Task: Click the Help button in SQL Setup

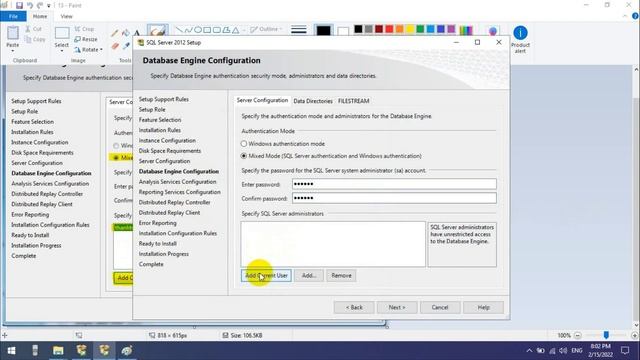Action: pos(483,307)
